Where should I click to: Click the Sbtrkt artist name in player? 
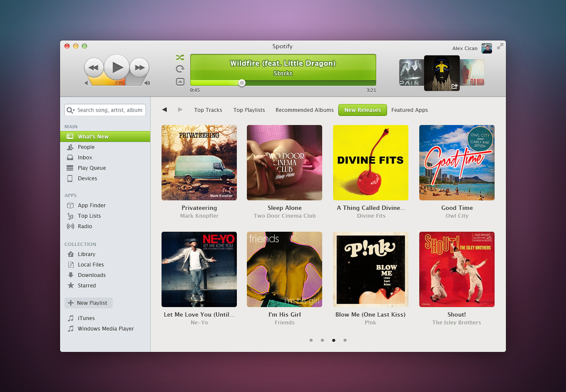pyautogui.click(x=283, y=74)
